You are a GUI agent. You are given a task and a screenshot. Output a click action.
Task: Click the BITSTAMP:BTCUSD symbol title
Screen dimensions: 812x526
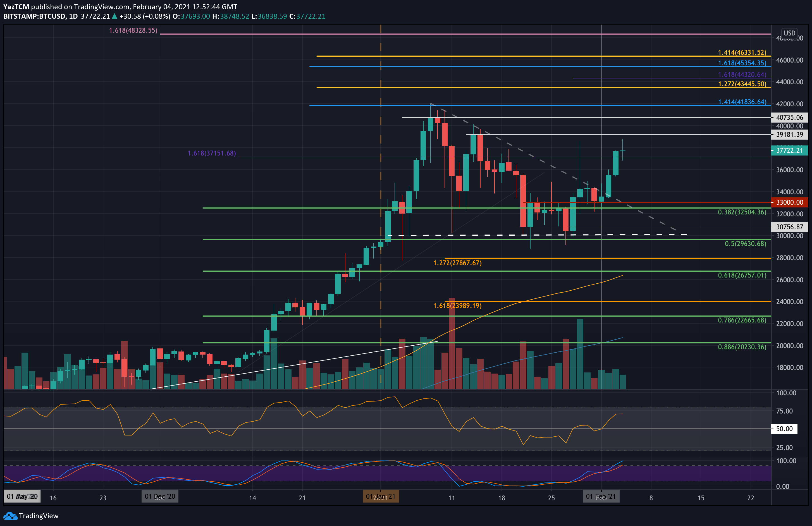tap(35, 16)
